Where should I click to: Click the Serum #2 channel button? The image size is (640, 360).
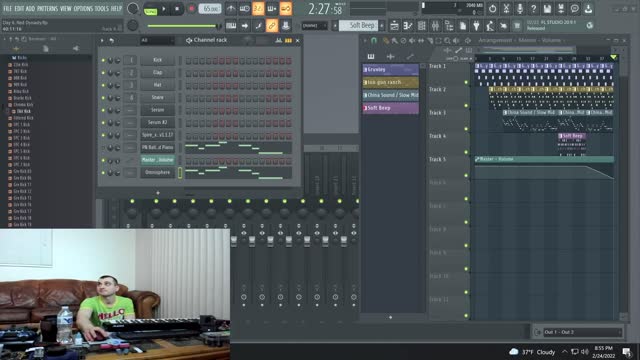pos(158,122)
